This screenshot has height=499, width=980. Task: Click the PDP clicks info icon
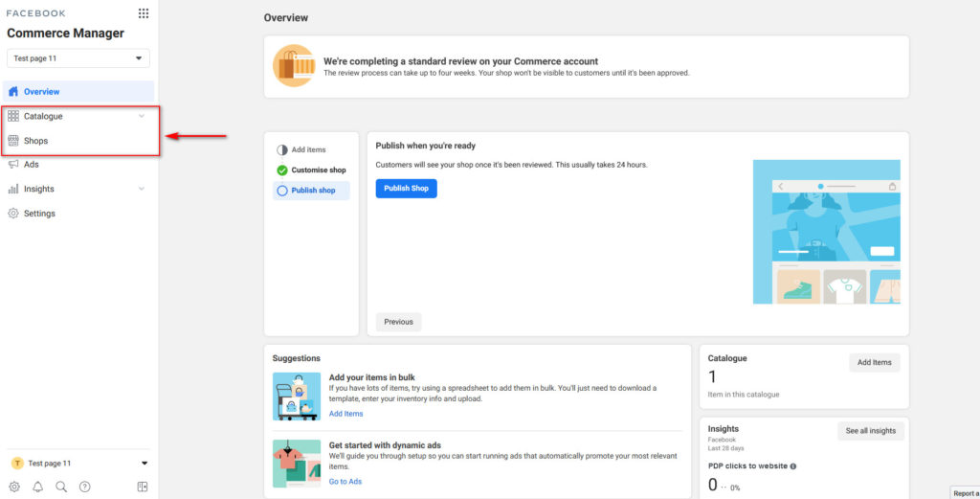(x=793, y=465)
